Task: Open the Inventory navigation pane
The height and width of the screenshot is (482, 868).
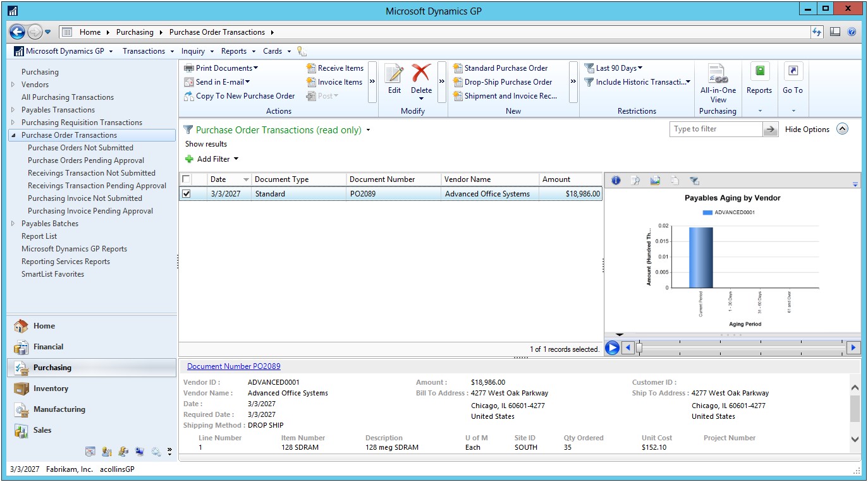Action: click(92, 389)
